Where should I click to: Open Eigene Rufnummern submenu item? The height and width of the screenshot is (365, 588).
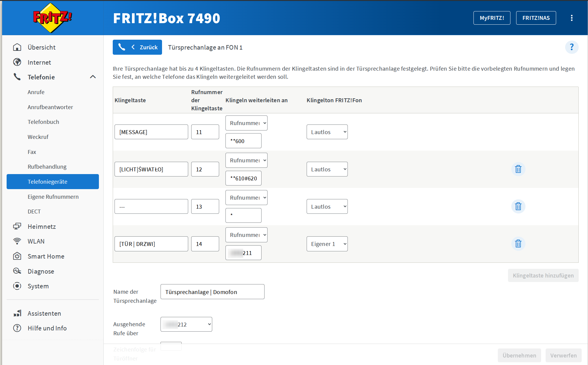[53, 197]
